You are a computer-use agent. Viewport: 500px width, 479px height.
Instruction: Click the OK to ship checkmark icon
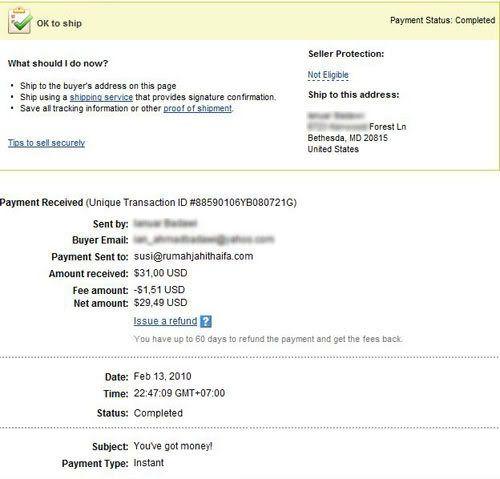tap(20, 20)
